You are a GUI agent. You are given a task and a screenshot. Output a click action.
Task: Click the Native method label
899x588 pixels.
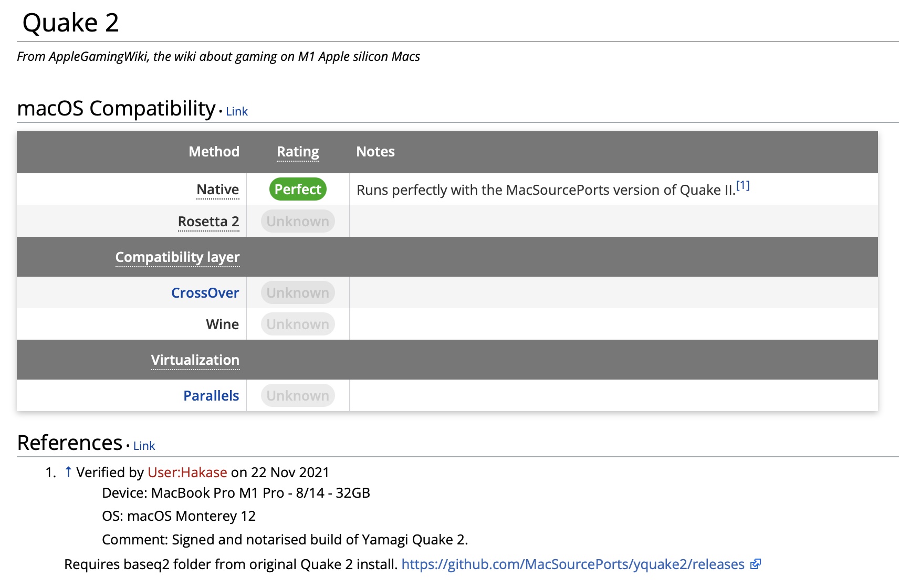click(x=217, y=190)
